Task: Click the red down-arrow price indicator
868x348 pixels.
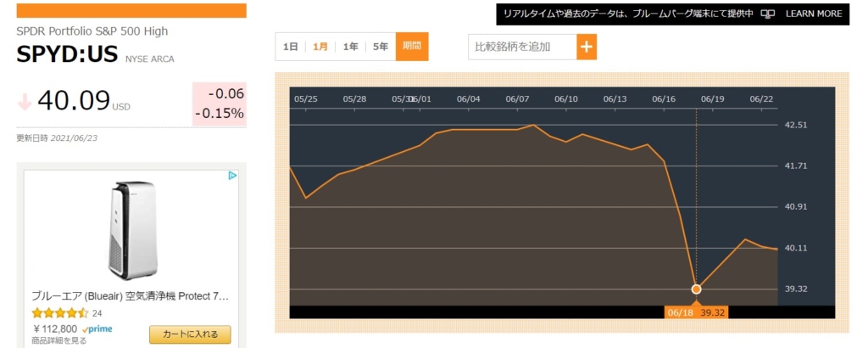Action: pos(25,101)
